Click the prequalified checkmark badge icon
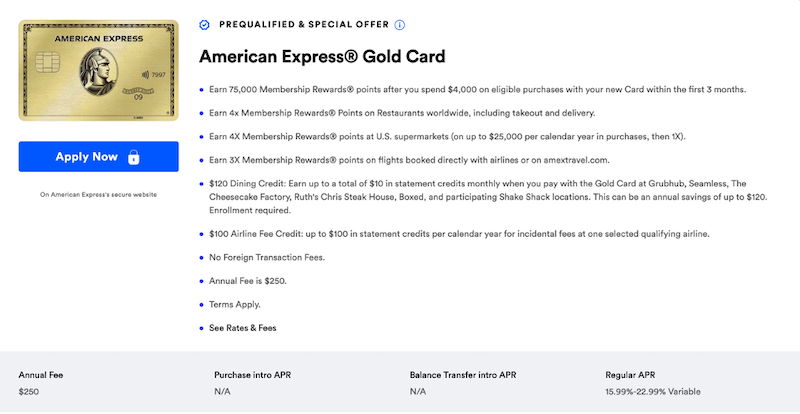 [x=205, y=24]
